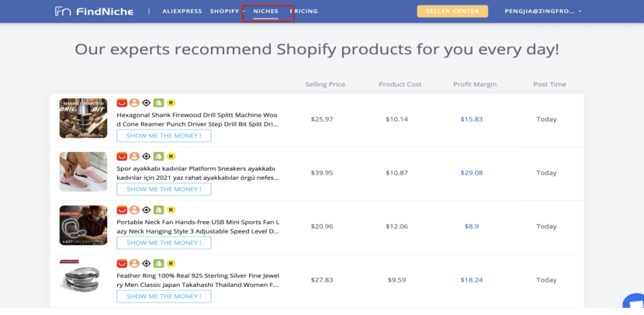Click the AliExpress icon on the feather ring product
644x315 pixels.
tap(122, 263)
